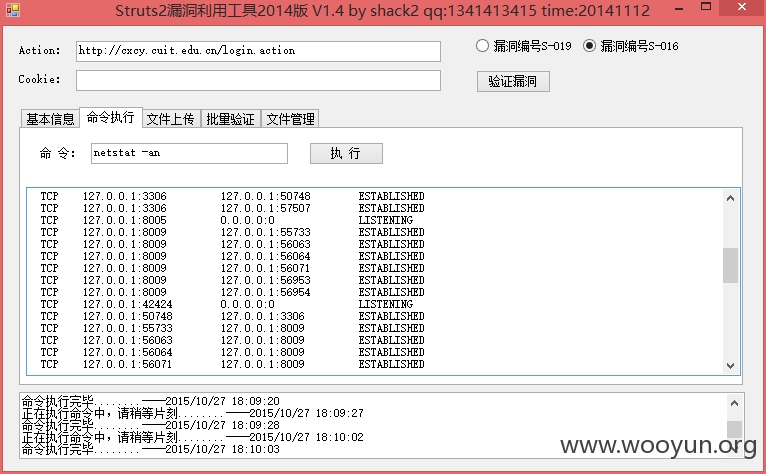
Task: Click the row with local address 127.0.0.1:55733
Action: coord(233,328)
